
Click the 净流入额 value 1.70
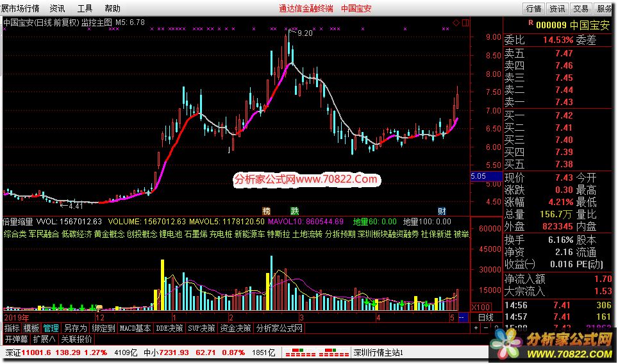point(603,279)
